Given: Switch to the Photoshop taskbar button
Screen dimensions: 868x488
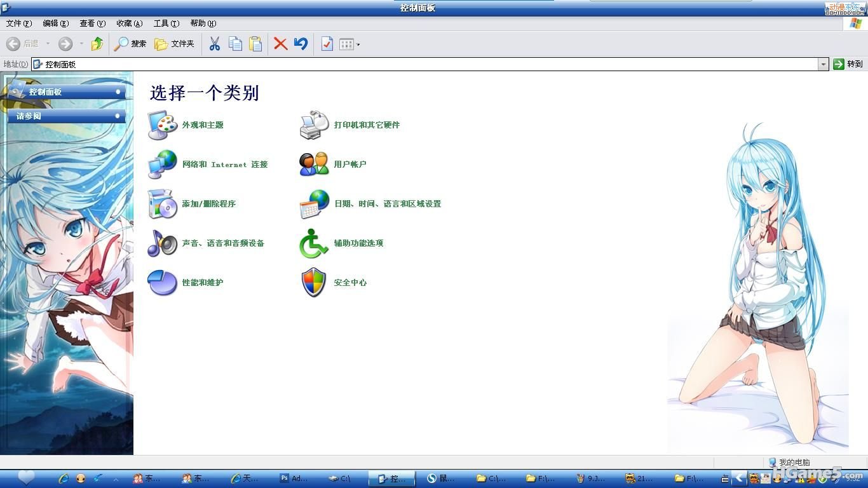Looking at the screenshot, I should [295, 478].
